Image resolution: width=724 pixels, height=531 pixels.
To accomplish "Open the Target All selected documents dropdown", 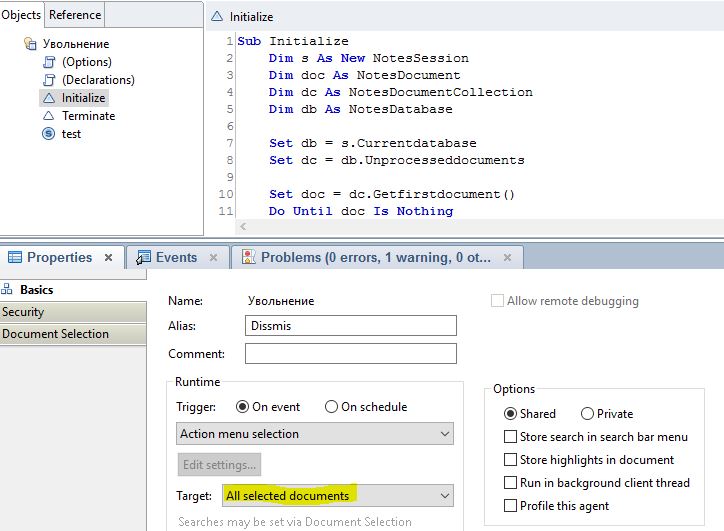I will pos(338,495).
